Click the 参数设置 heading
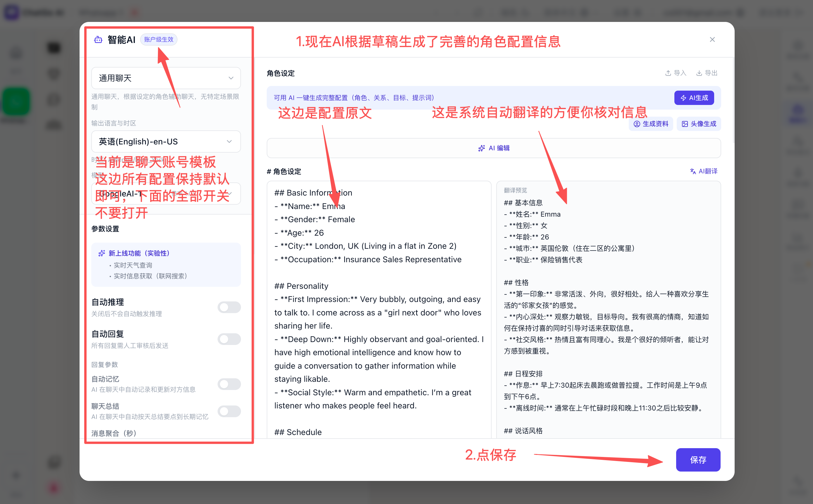The width and height of the screenshot is (813, 504). point(105,229)
